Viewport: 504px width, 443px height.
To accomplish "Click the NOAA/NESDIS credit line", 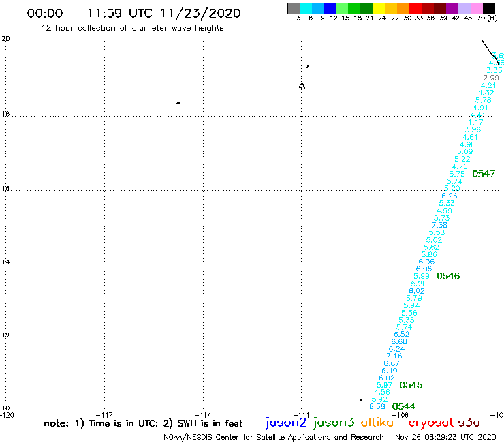I will click(274, 438).
